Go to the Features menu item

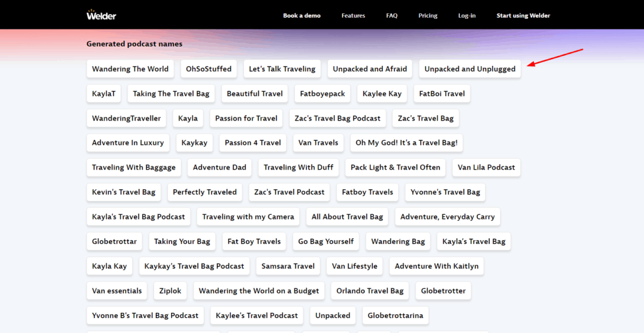[353, 16]
